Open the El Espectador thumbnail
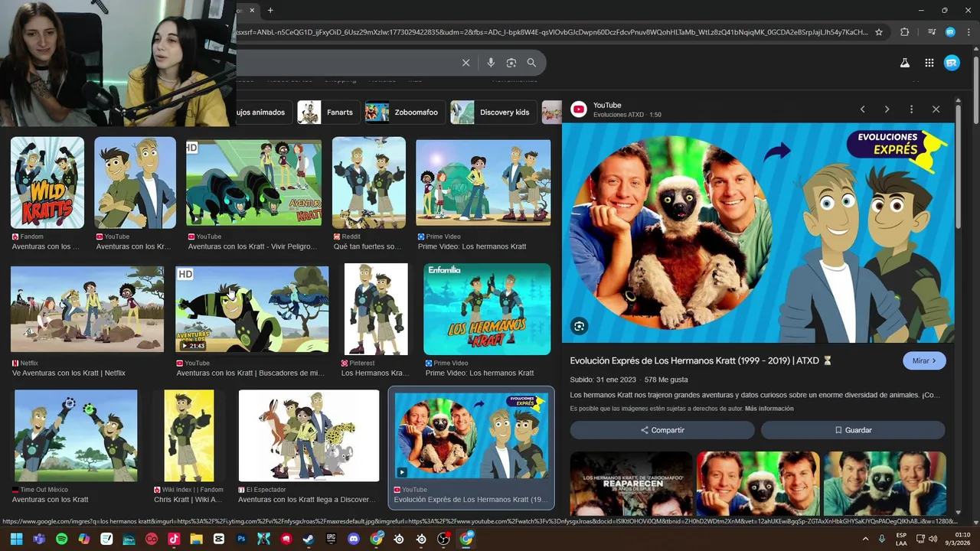This screenshot has height=551, width=980. tap(309, 435)
